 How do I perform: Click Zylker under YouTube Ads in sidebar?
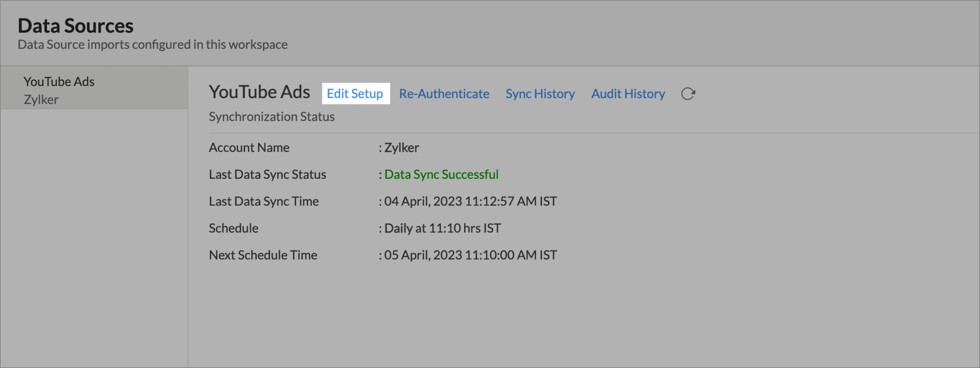click(41, 100)
